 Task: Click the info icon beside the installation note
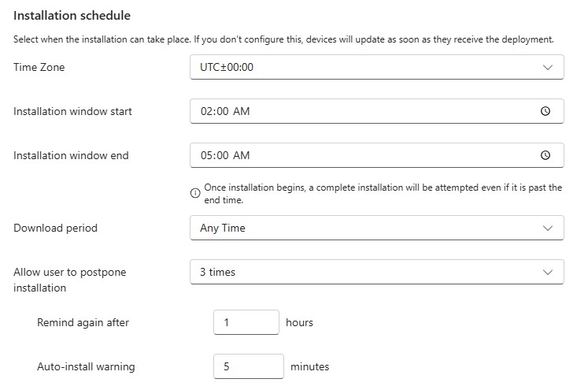[x=195, y=193]
